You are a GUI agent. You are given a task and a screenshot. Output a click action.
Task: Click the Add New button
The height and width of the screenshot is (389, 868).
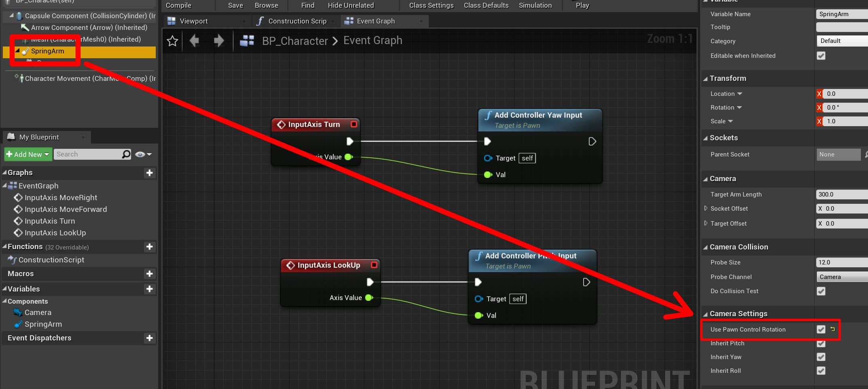(28, 154)
